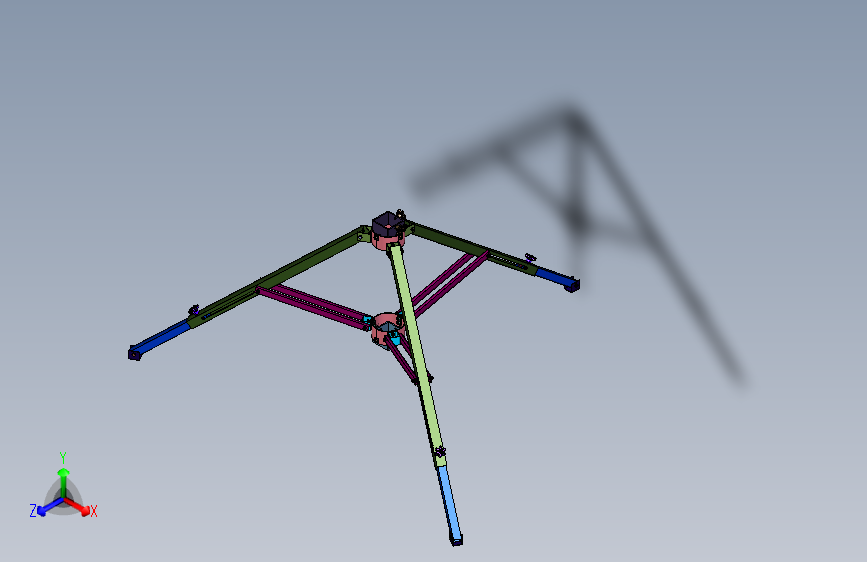Select the clamp knob on the front leg
The width and height of the screenshot is (867, 562).
point(440,452)
